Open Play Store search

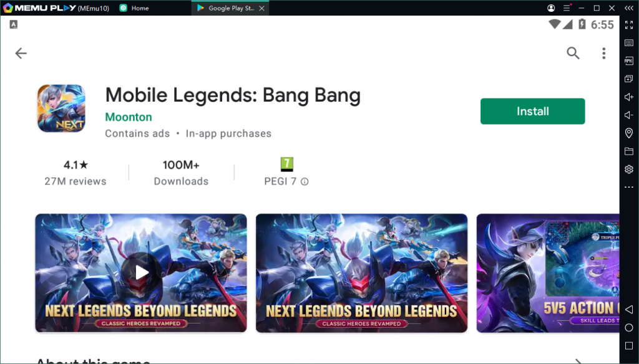[x=573, y=54]
